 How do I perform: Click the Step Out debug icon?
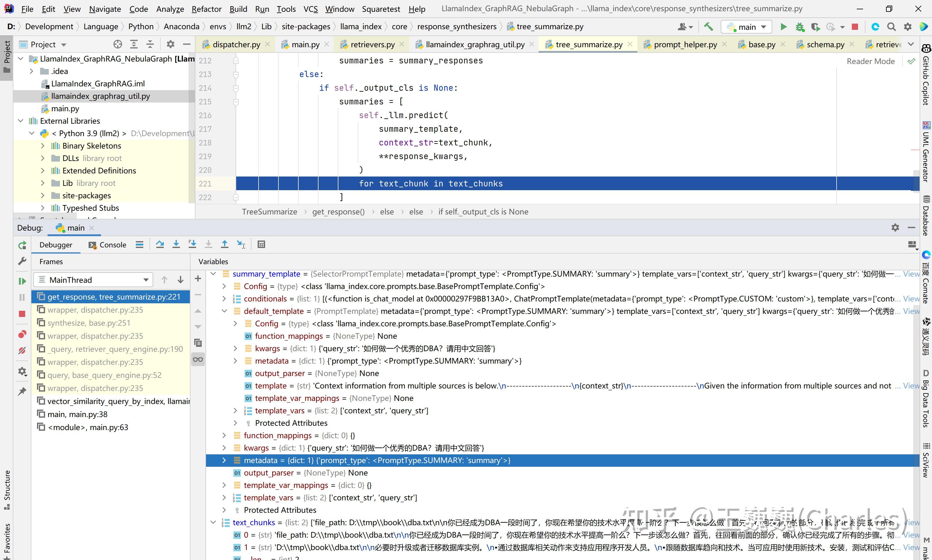(x=224, y=245)
